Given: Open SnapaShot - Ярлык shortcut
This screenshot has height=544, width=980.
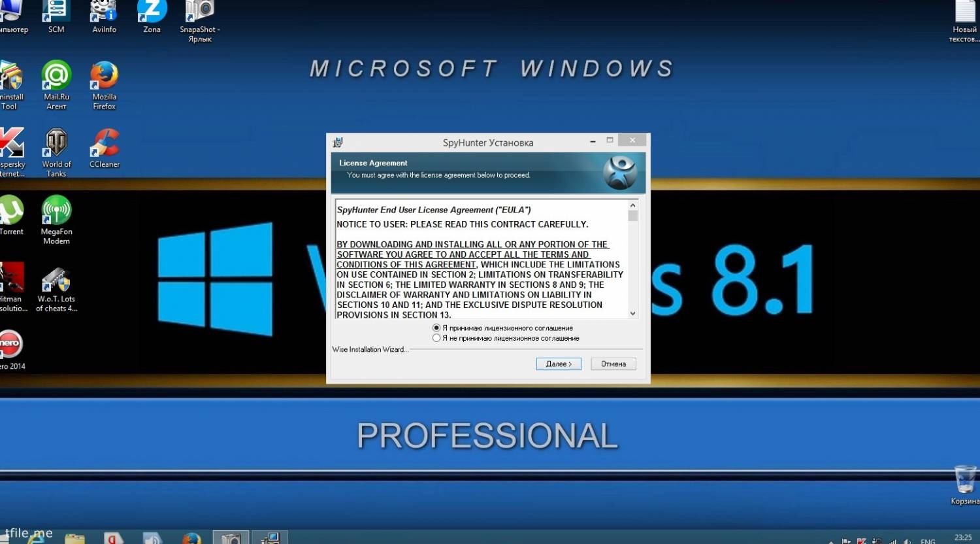Looking at the screenshot, I should coord(200,21).
